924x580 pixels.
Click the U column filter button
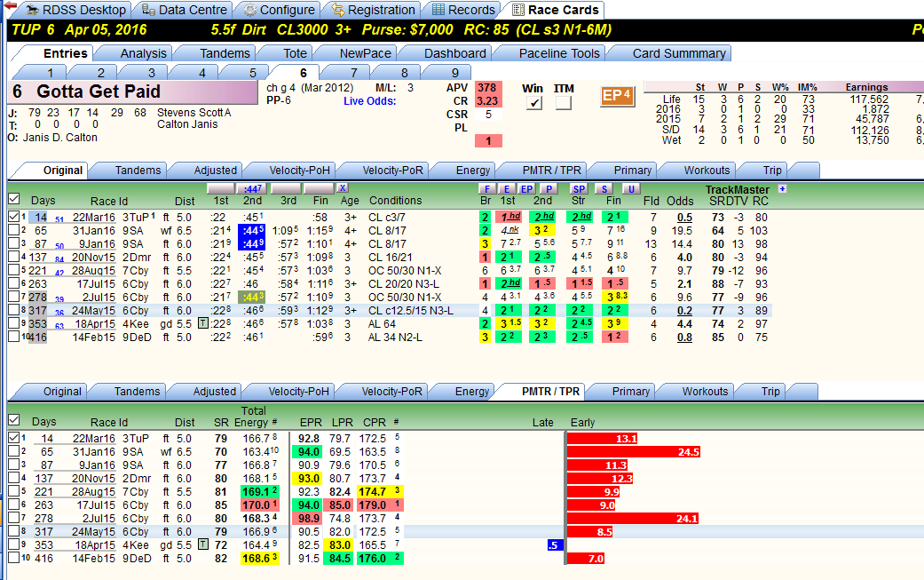(631, 188)
